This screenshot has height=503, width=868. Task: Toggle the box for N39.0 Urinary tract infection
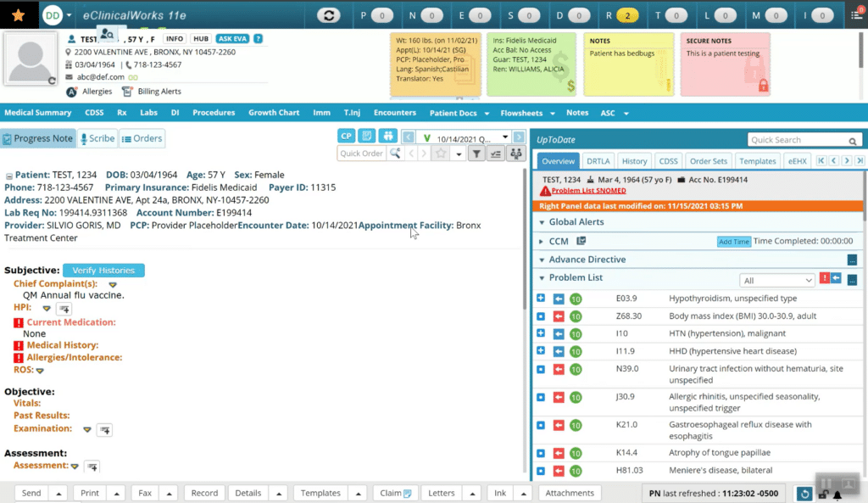tap(541, 369)
